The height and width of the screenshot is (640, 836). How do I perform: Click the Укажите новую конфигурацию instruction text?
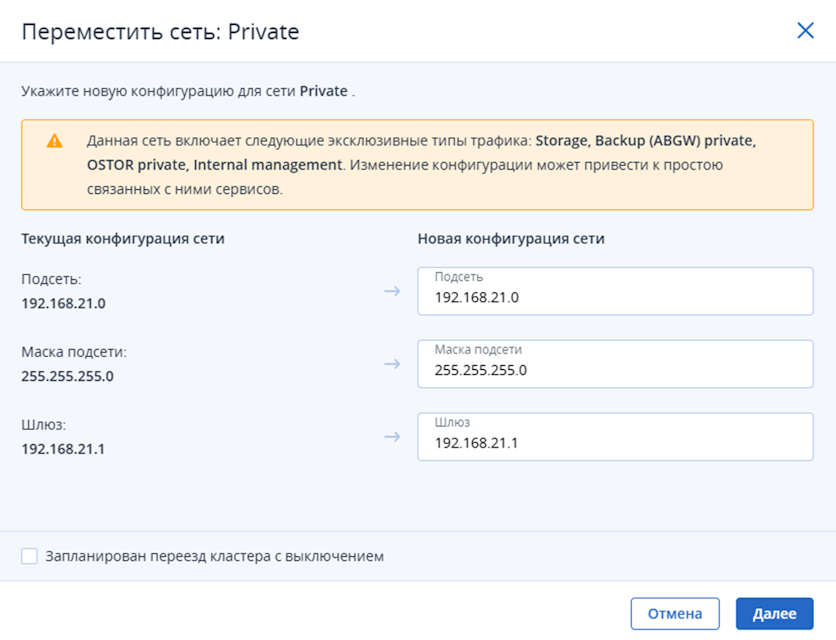tap(188, 91)
